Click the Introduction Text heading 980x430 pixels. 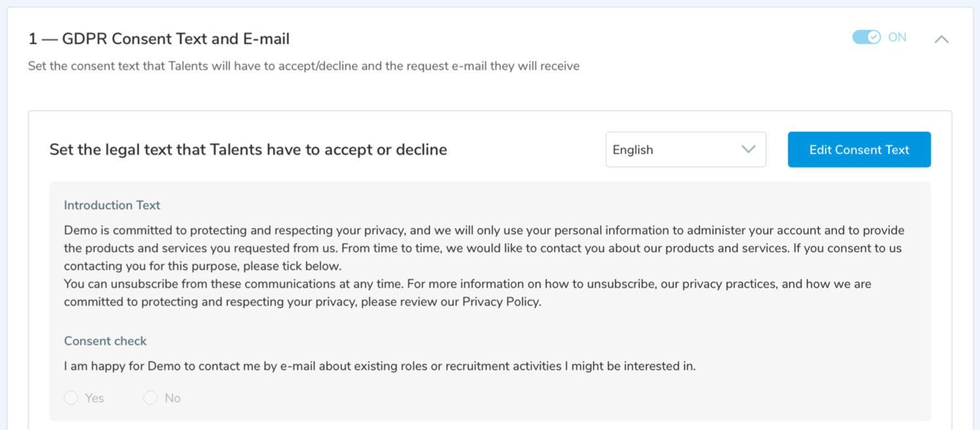[x=112, y=205]
